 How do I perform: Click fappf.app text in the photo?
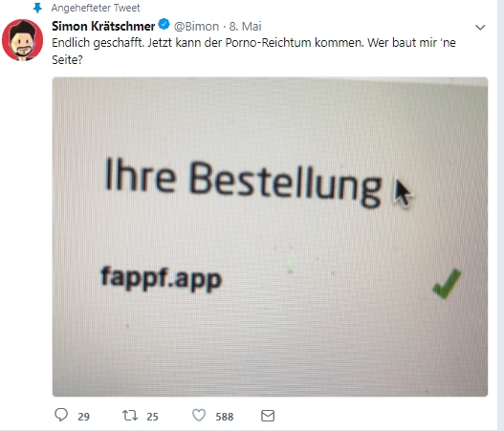[x=162, y=278]
